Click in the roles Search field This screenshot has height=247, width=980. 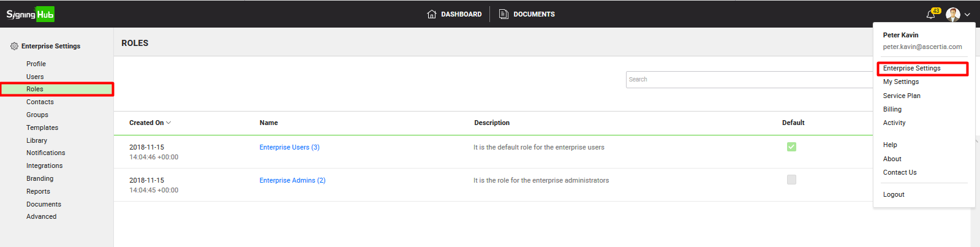(x=747, y=80)
